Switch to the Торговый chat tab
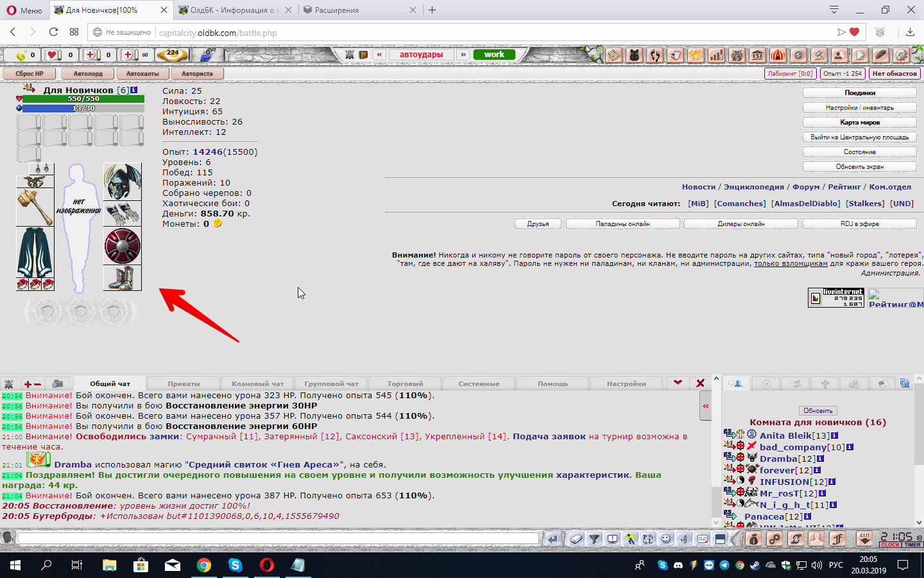Image resolution: width=924 pixels, height=578 pixels. (405, 383)
